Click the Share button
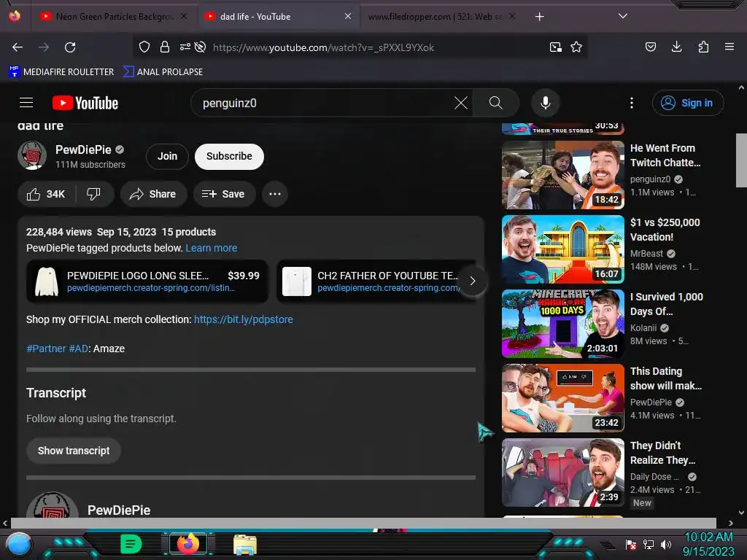 [153, 194]
